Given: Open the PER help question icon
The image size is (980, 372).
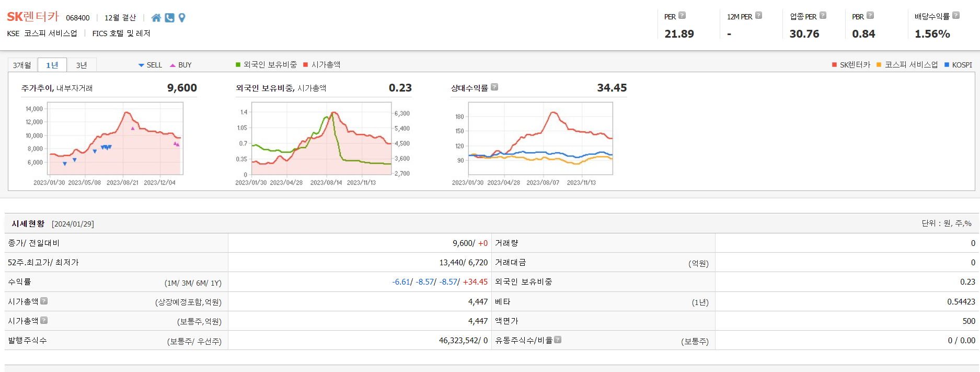Looking at the screenshot, I should pyautogui.click(x=682, y=16).
